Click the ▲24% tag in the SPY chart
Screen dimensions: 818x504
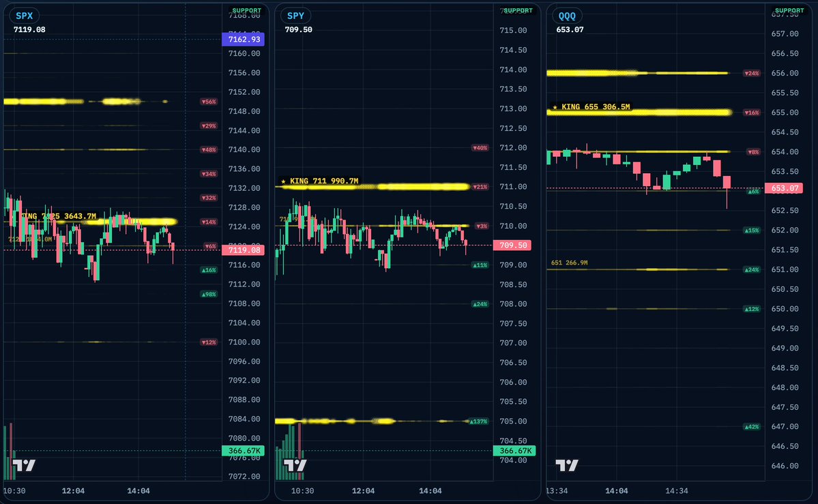(480, 304)
